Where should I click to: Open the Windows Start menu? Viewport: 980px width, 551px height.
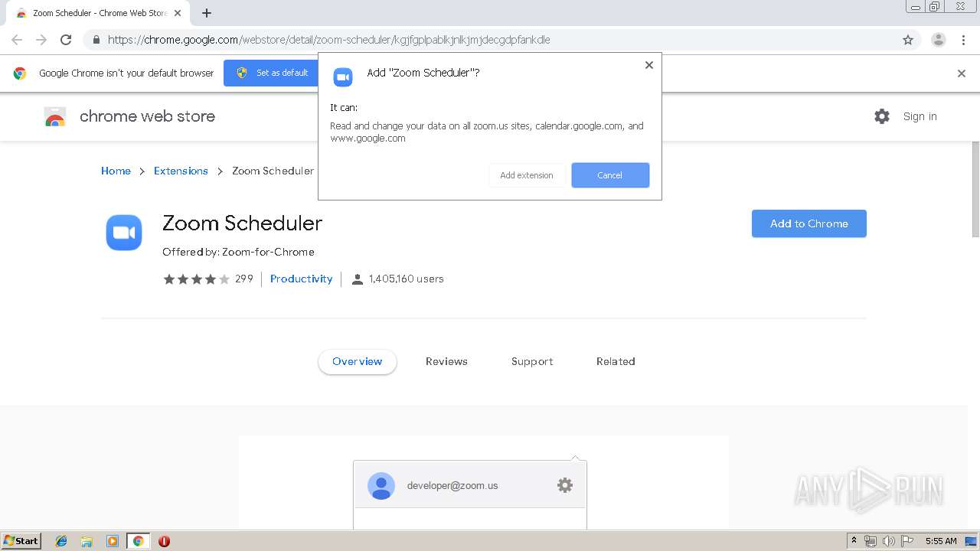(21, 540)
